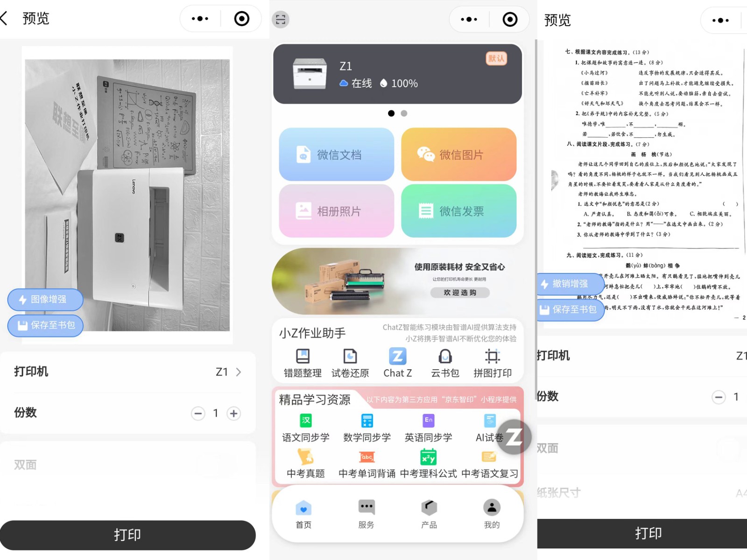Switch to the second printer card dot
The image size is (747, 560).
(x=404, y=113)
